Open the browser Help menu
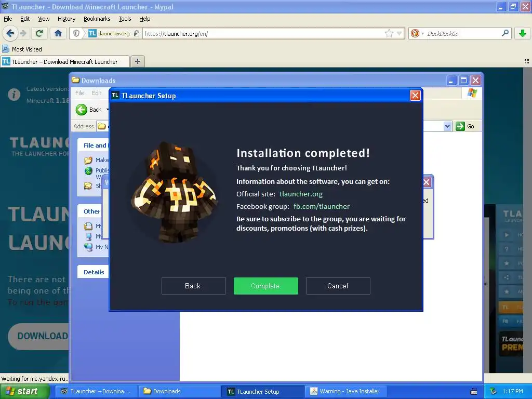The width and height of the screenshot is (532, 399). click(145, 19)
